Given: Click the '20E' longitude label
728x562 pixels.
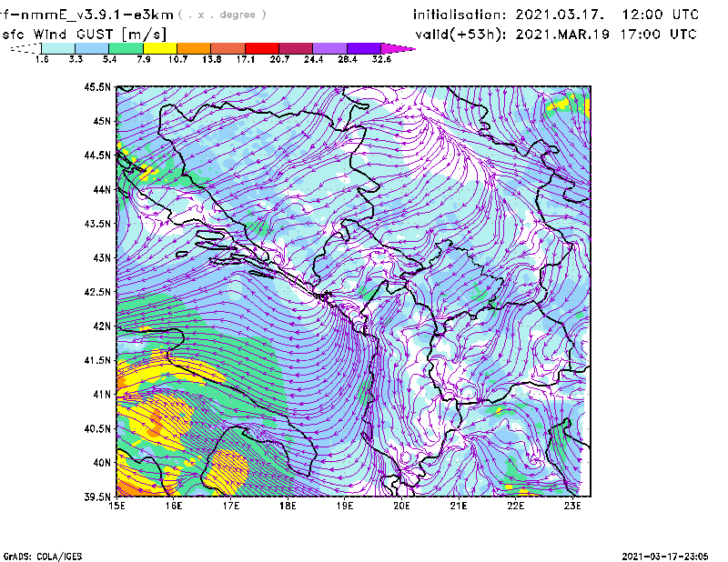Looking at the screenshot, I should [401, 506].
